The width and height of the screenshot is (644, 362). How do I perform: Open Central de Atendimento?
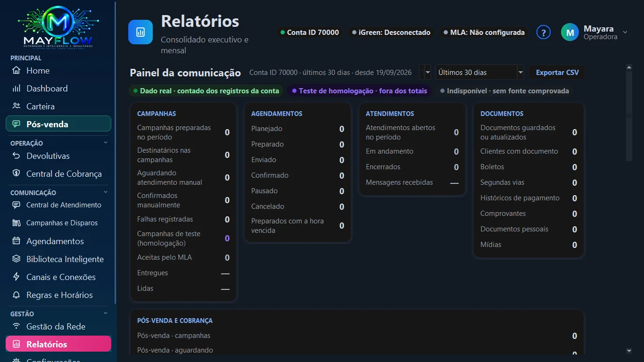pos(58,205)
